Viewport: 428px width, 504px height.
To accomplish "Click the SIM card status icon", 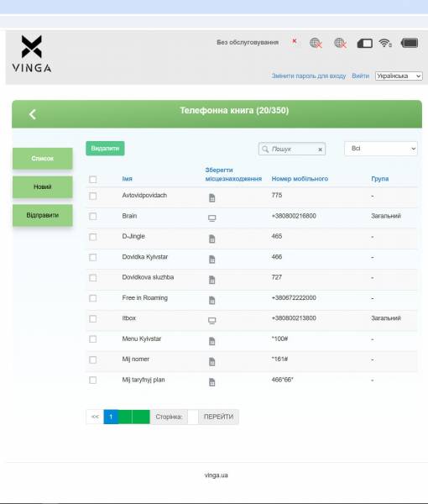I will coord(365,43).
